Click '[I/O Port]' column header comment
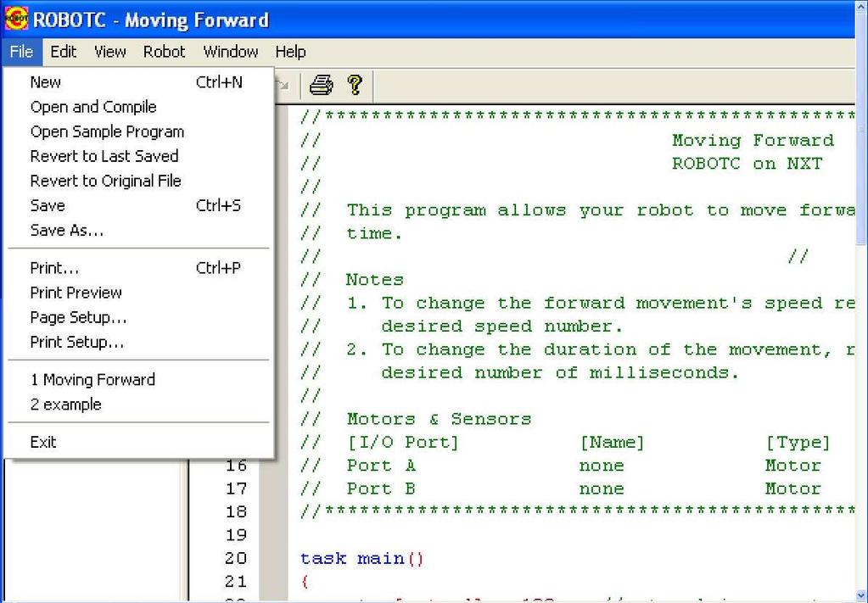868x603 pixels. pos(403,443)
